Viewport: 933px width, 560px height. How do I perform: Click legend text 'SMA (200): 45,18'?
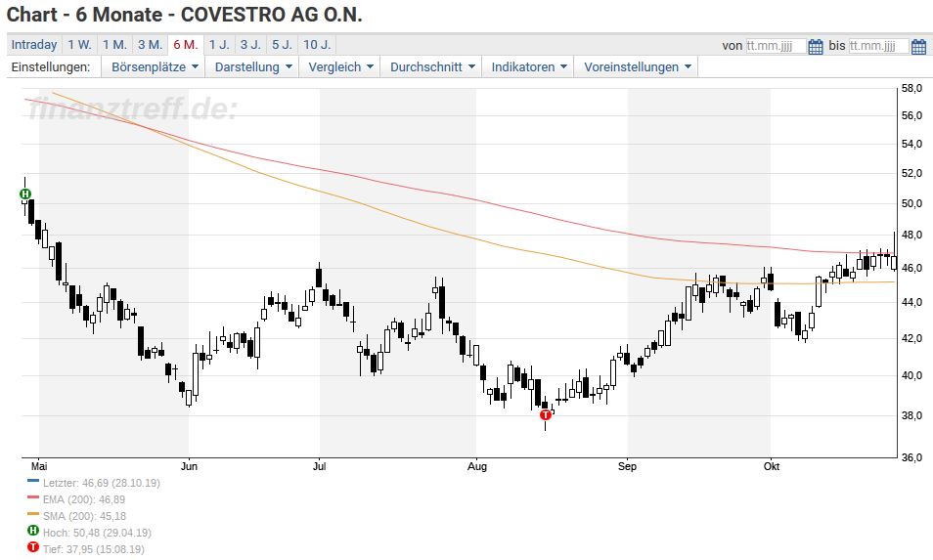[x=84, y=517]
